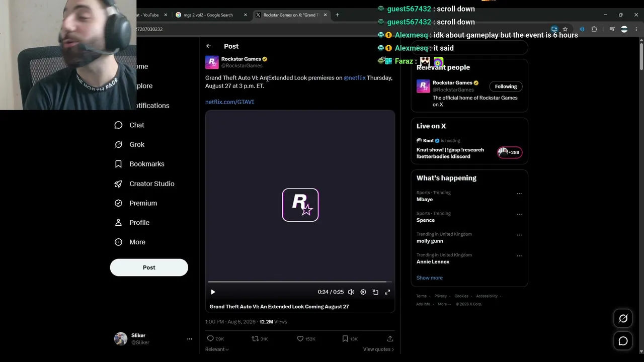Open the Cookies footer link

point(461,296)
